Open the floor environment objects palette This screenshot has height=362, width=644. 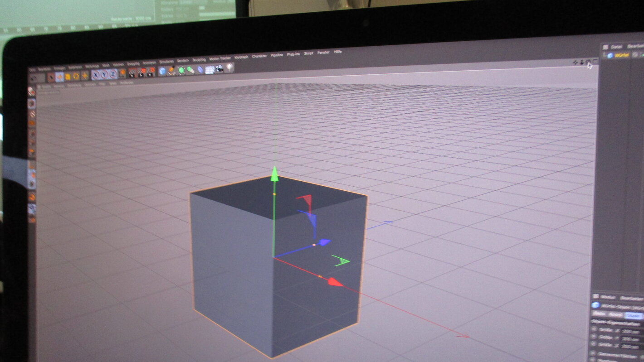tap(210, 69)
